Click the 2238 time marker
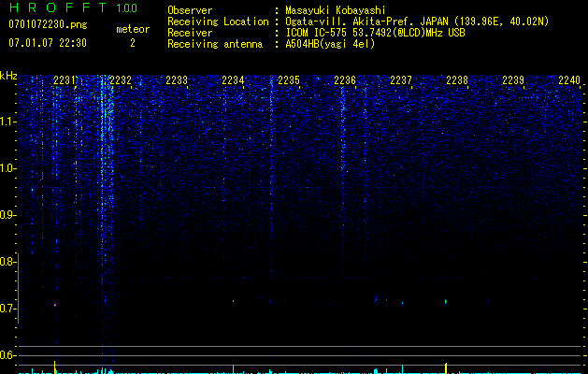This screenshot has width=588, height=374. click(x=457, y=80)
